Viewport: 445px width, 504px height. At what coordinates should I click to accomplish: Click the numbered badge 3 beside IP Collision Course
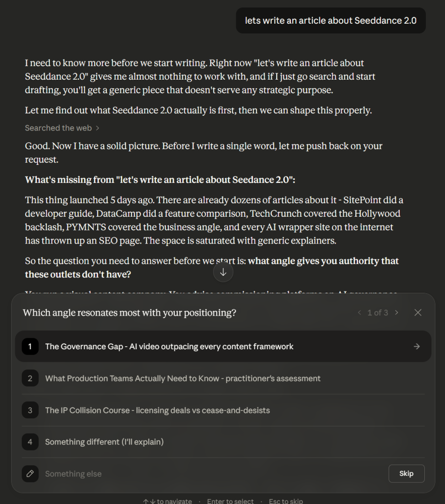(30, 410)
